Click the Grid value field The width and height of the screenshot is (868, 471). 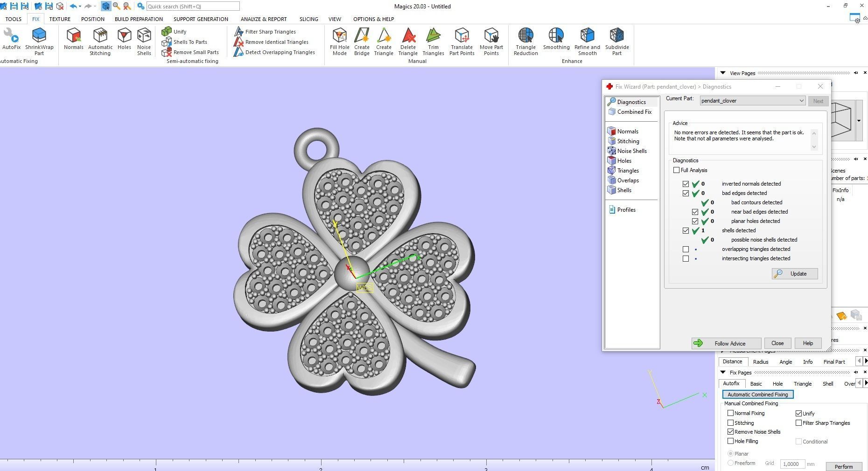(792, 464)
